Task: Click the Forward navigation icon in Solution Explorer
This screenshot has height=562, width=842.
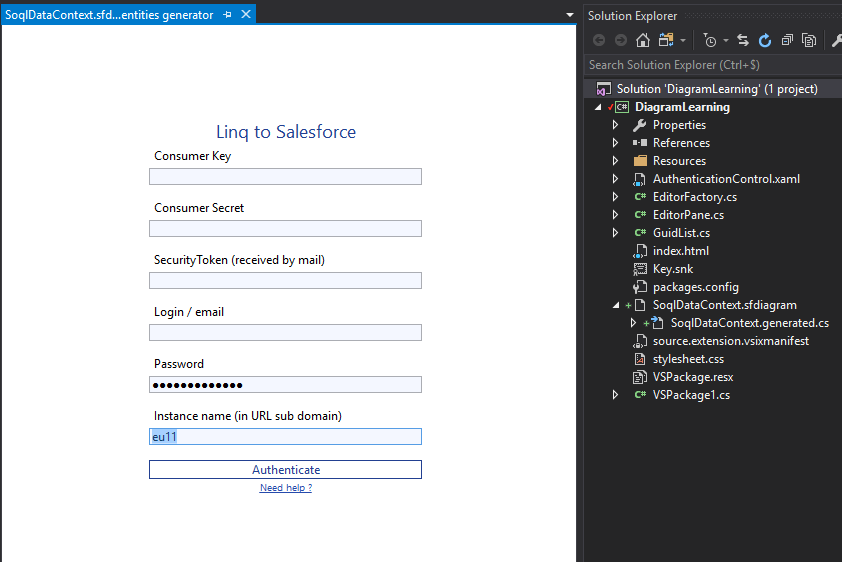Action: pyautogui.click(x=620, y=40)
